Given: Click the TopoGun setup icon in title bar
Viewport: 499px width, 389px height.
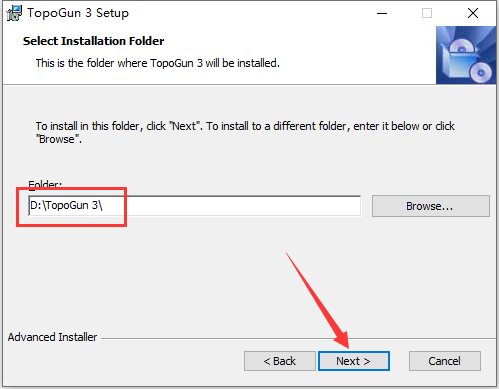Looking at the screenshot, I should (x=14, y=13).
